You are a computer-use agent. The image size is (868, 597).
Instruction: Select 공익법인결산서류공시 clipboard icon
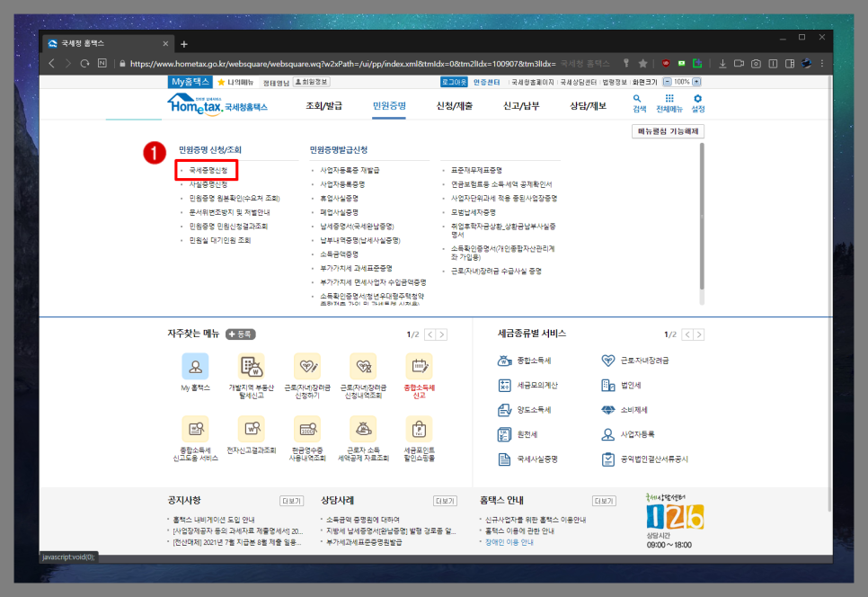(x=607, y=459)
